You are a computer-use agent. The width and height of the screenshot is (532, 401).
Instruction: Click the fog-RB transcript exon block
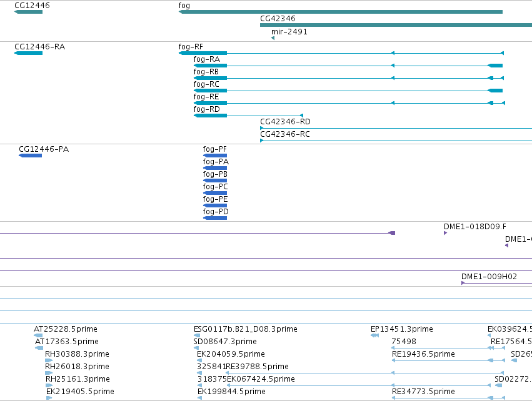click(210, 78)
